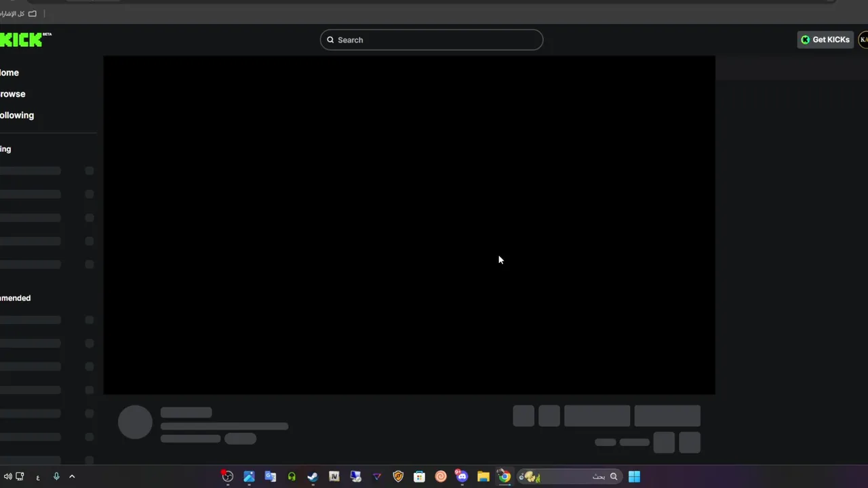Open network settings in system tray
The image size is (868, 488).
(20, 476)
